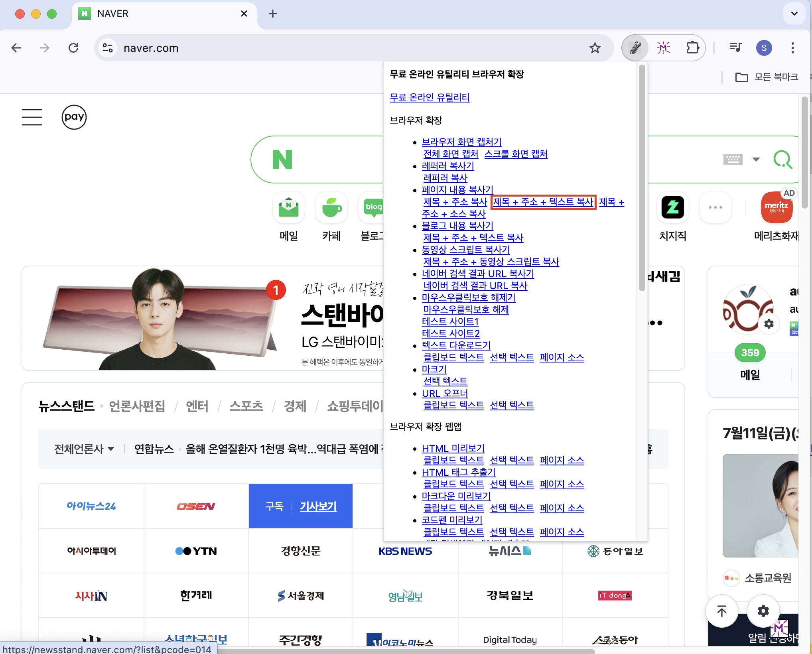Close the NAVER tab

(x=244, y=14)
